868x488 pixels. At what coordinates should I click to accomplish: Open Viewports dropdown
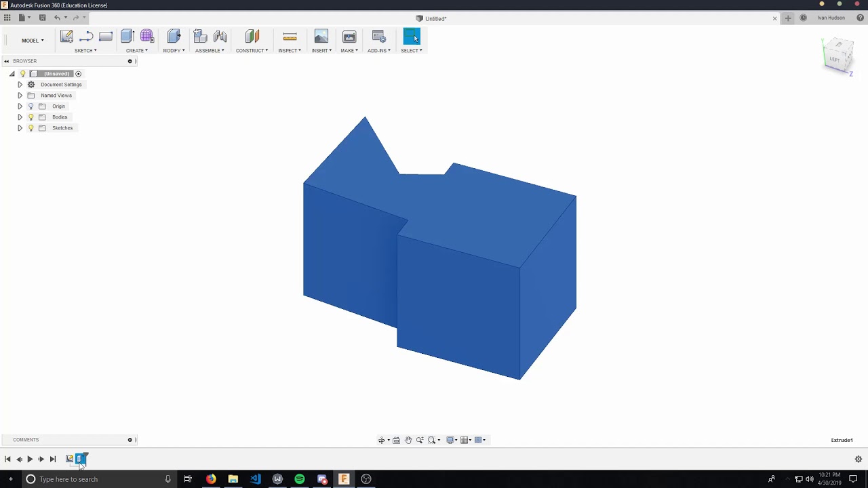pyautogui.click(x=480, y=440)
